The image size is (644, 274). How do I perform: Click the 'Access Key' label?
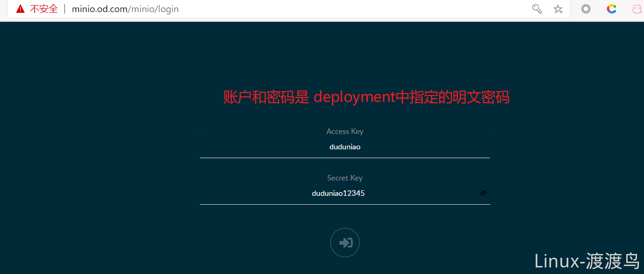coord(345,132)
